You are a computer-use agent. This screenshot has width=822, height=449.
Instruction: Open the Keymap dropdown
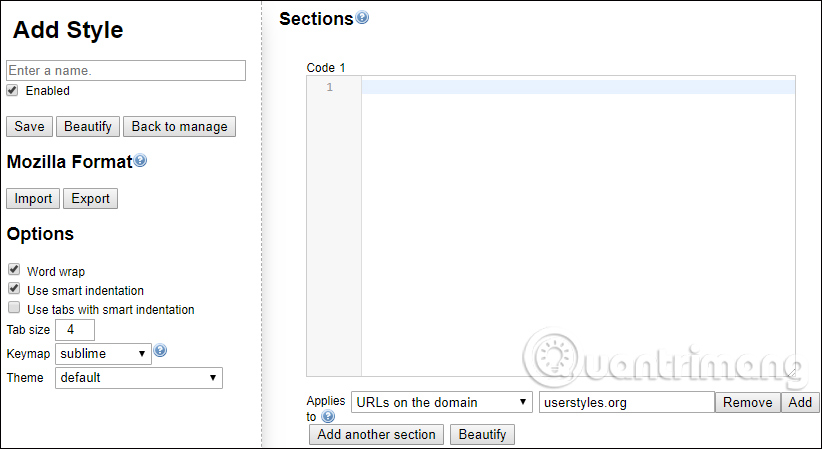click(103, 353)
